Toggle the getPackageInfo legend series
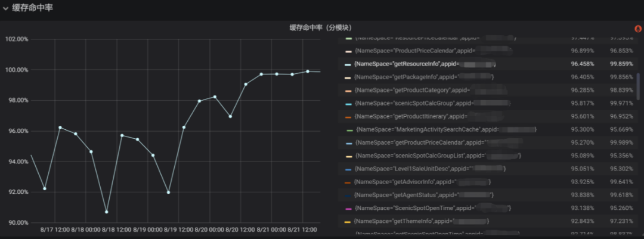 pos(423,77)
